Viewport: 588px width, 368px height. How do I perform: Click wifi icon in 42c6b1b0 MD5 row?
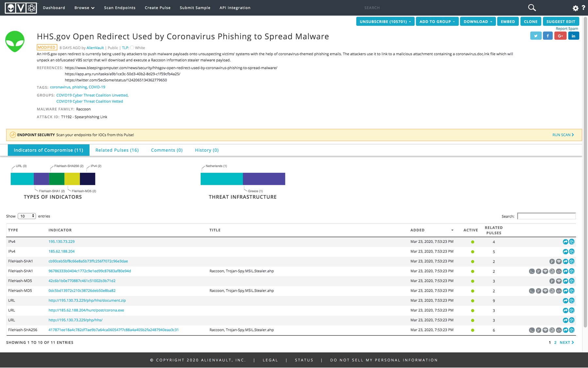(x=559, y=281)
